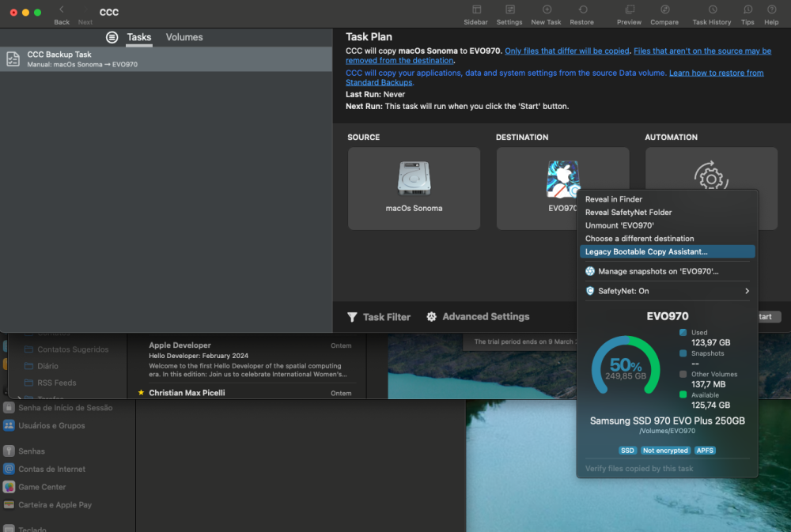791x532 pixels.
Task: Click the SSD badge in the volume info
Action: (627, 451)
